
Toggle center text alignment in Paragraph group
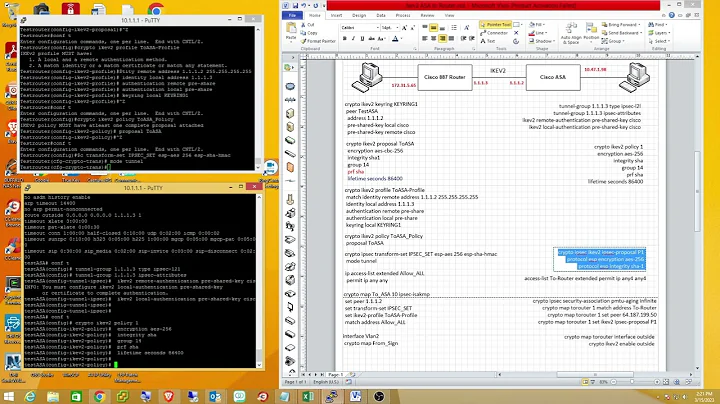tap(433, 39)
